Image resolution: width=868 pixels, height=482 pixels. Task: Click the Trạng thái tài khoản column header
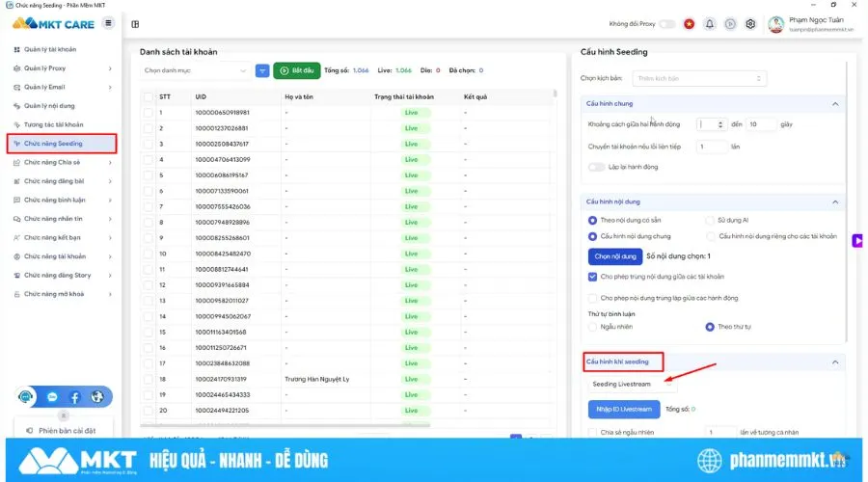tap(403, 96)
